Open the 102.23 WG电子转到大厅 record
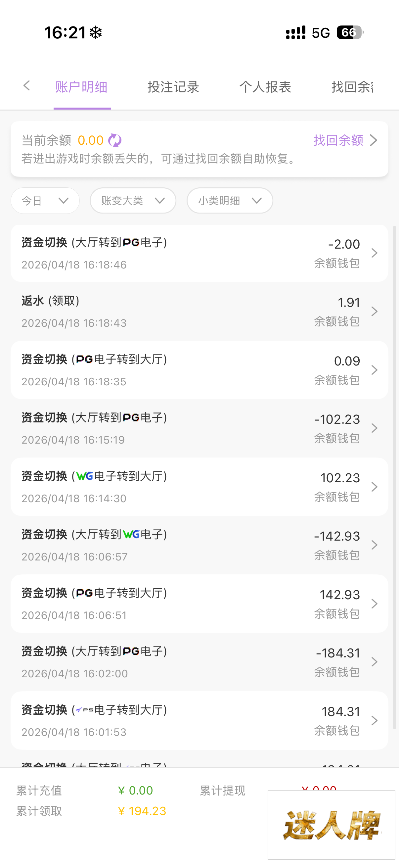399x868 pixels. click(x=199, y=487)
